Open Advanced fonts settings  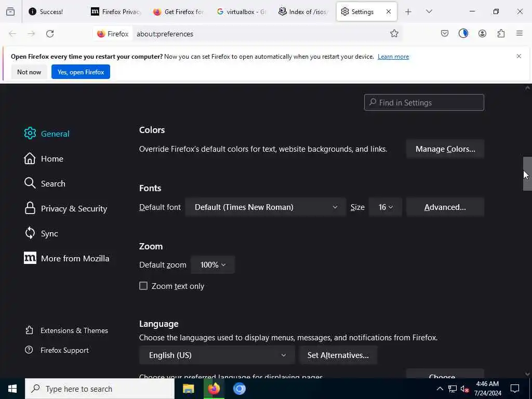pos(445,207)
